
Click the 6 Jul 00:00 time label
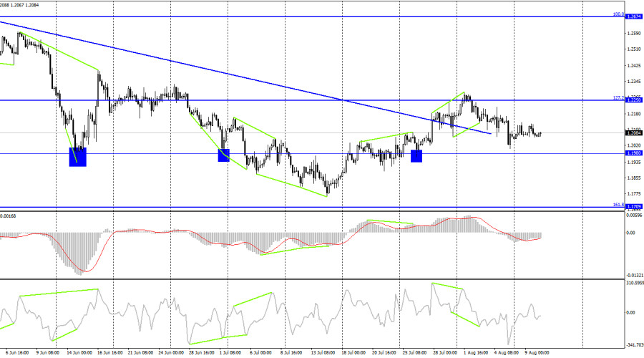(260, 353)
